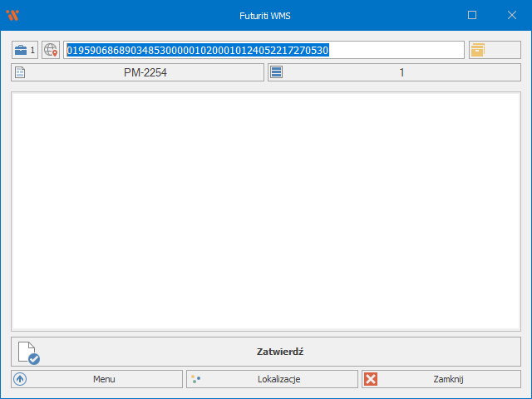Click the globe location pin icon
532x399 pixels.
pos(52,50)
